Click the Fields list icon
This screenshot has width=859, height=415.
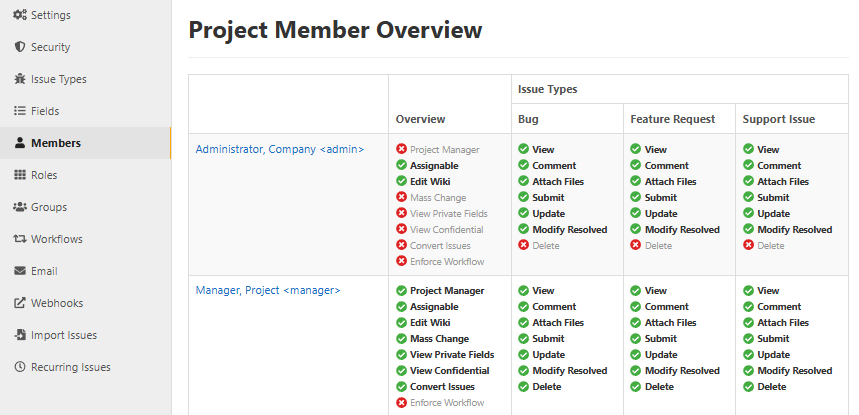20,111
